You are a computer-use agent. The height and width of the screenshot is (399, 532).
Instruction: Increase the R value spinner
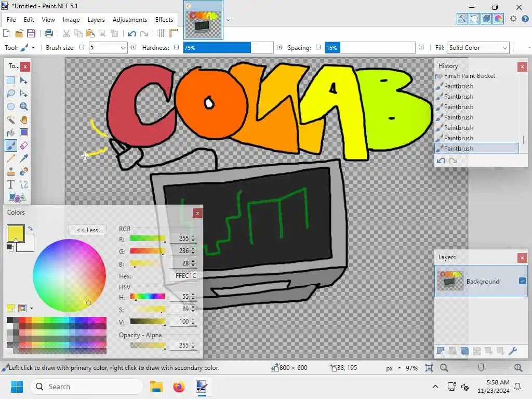pos(193,237)
